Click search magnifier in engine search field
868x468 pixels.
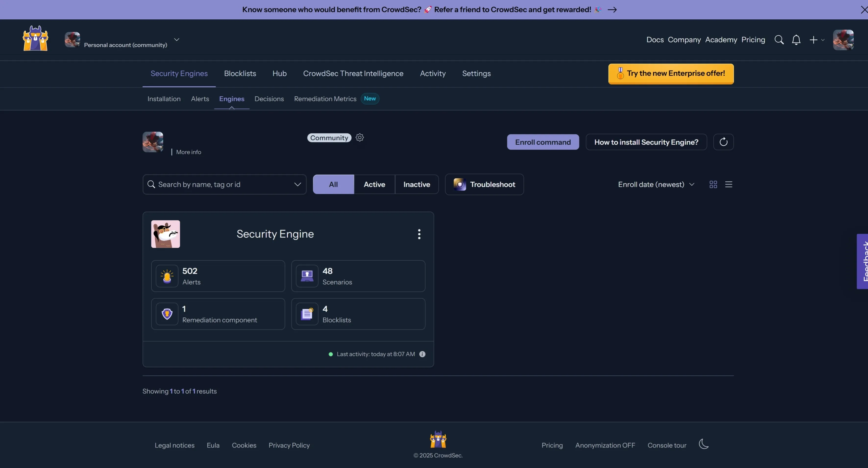(x=151, y=184)
